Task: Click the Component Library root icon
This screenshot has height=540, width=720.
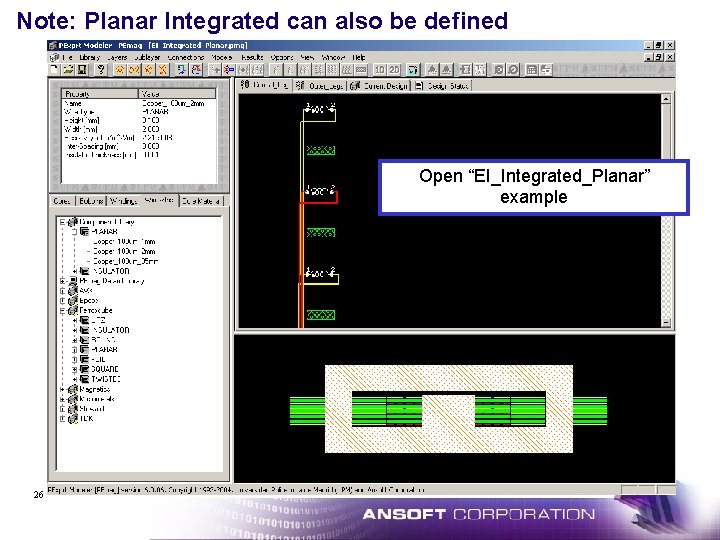Action: point(73,222)
